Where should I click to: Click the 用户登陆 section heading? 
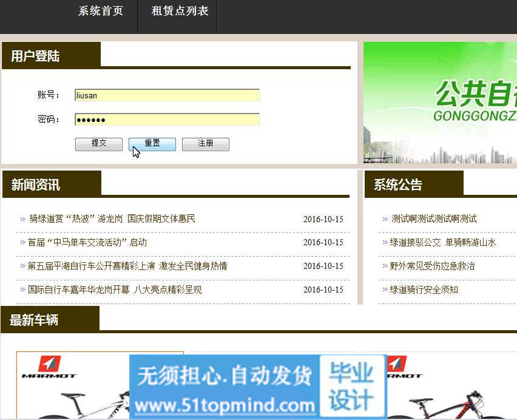coord(35,56)
